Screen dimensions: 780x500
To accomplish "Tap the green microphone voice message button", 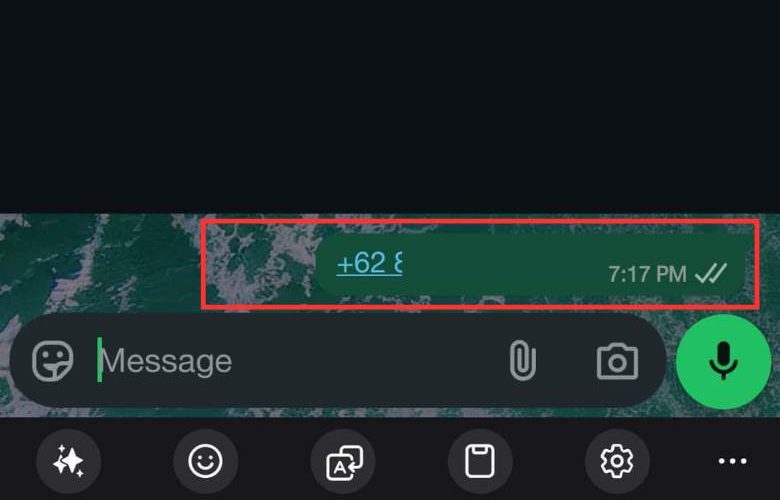I will [723, 361].
